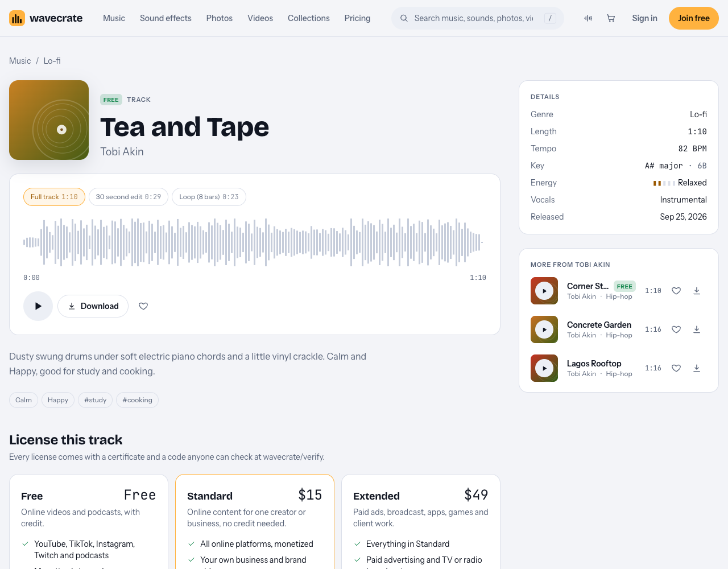Play the Concrete Garden track

[x=544, y=329]
